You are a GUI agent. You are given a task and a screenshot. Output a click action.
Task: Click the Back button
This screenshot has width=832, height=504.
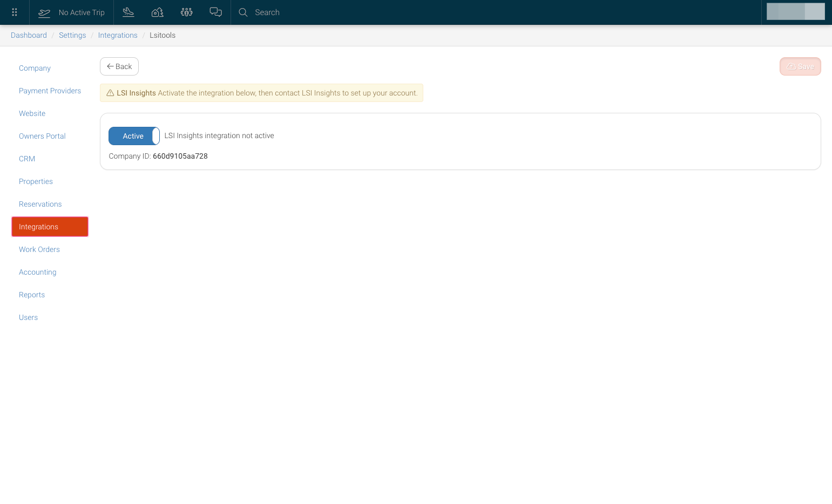click(x=119, y=66)
